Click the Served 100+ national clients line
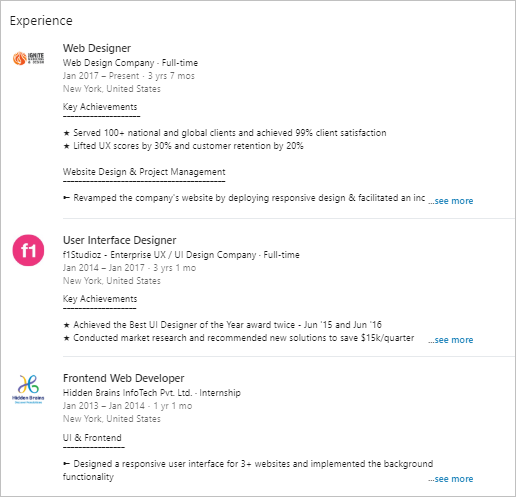 point(225,133)
